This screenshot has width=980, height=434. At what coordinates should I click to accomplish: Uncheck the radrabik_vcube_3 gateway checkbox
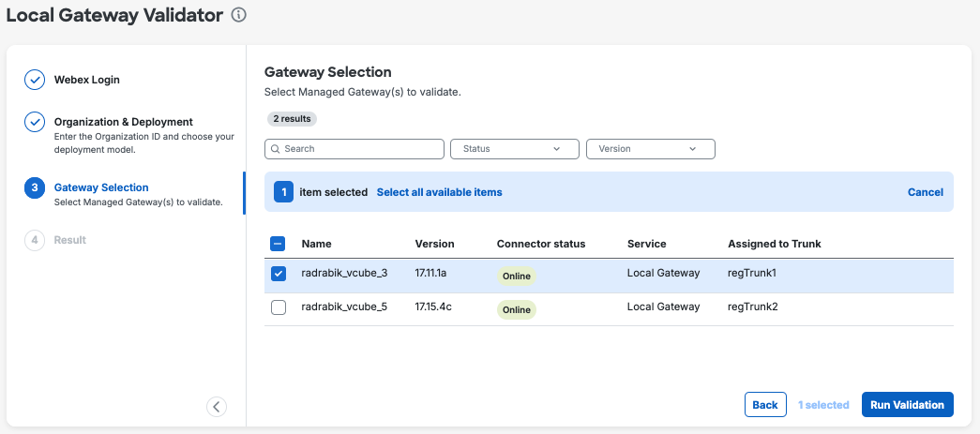coord(279,274)
